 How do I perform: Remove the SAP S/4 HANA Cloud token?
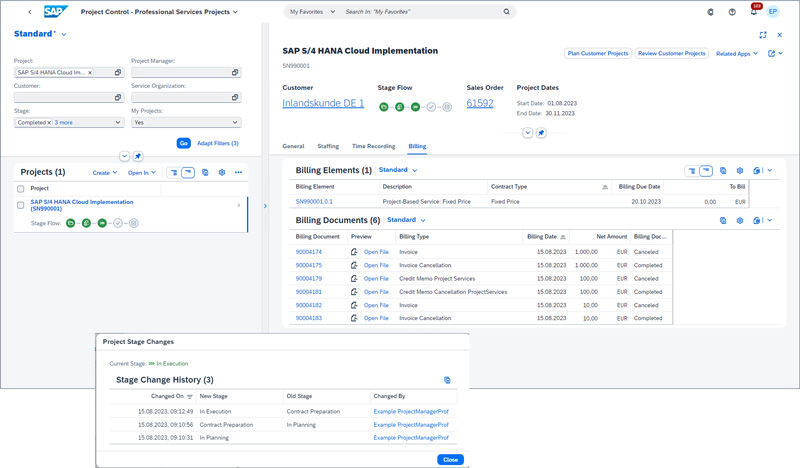[90, 72]
